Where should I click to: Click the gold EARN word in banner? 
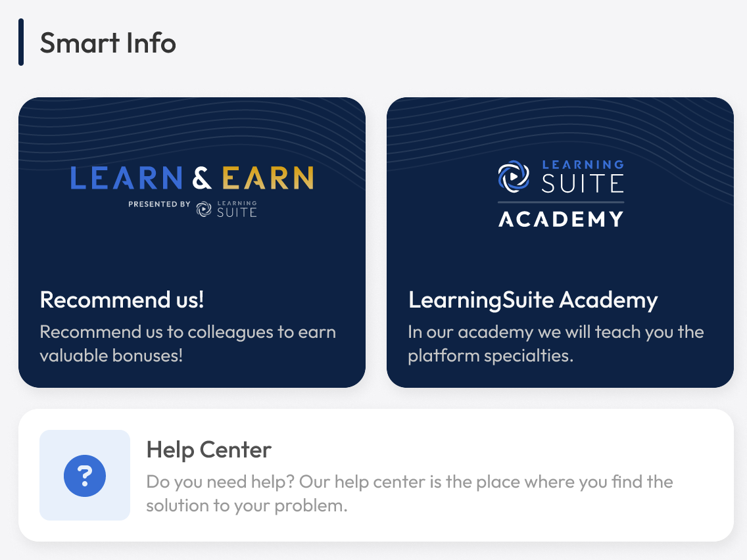tap(268, 178)
